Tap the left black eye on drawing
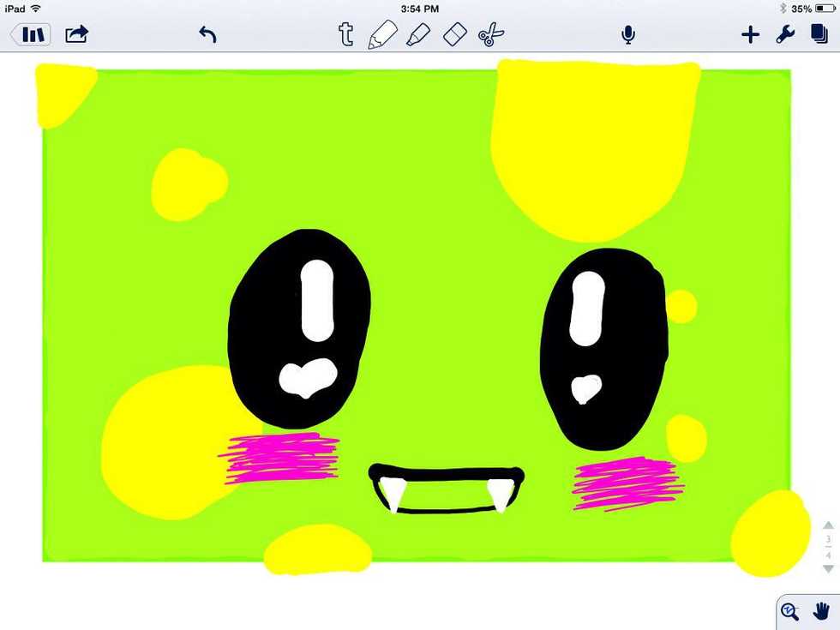 [x=299, y=330]
